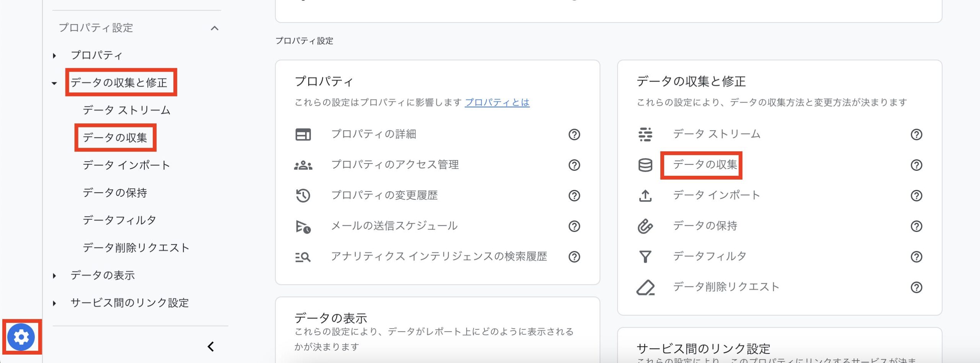Collapse the データの収集と修正 tree arrow

point(54,83)
